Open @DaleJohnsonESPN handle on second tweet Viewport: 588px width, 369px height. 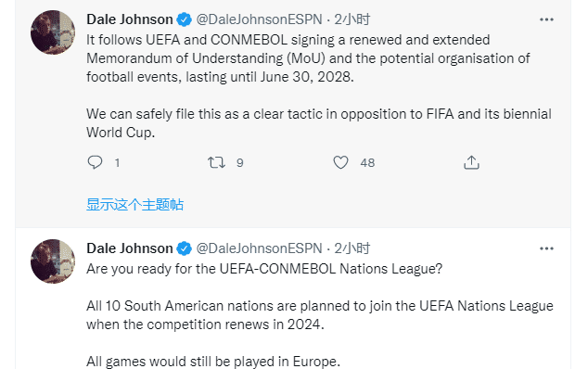pyautogui.click(x=259, y=248)
